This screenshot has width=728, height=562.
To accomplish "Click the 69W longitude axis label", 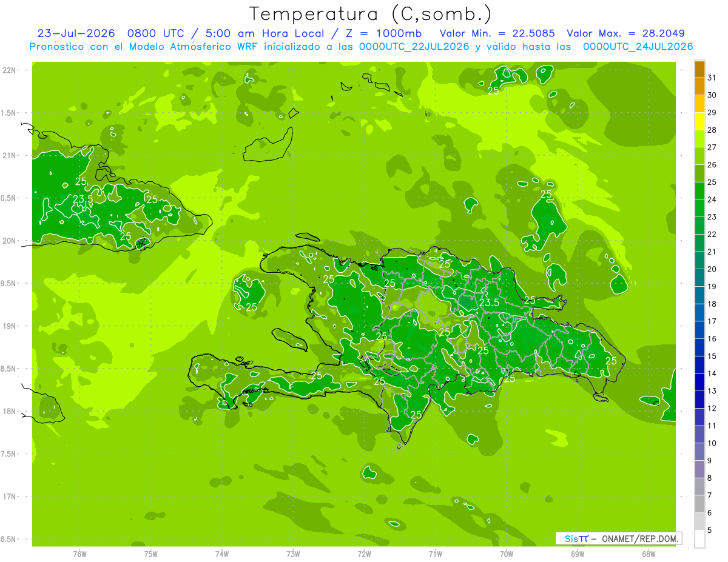I will [x=578, y=554].
